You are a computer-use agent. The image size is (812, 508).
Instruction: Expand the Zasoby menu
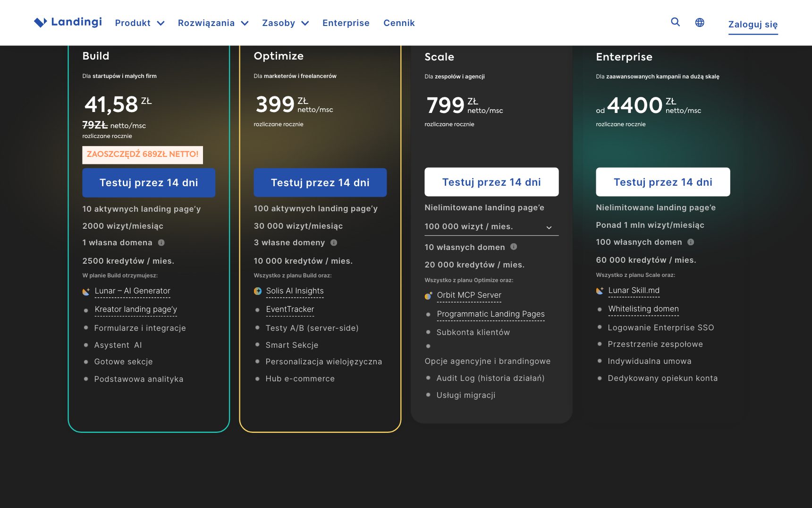286,23
